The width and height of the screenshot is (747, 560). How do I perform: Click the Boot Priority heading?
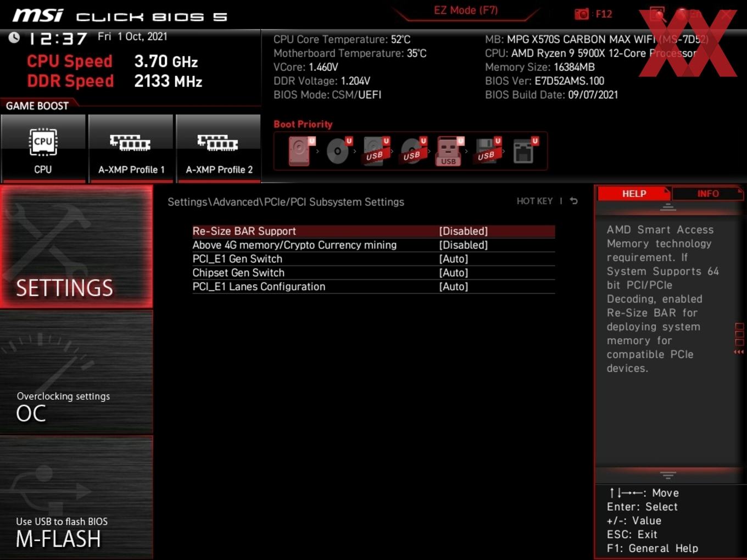coord(303,124)
